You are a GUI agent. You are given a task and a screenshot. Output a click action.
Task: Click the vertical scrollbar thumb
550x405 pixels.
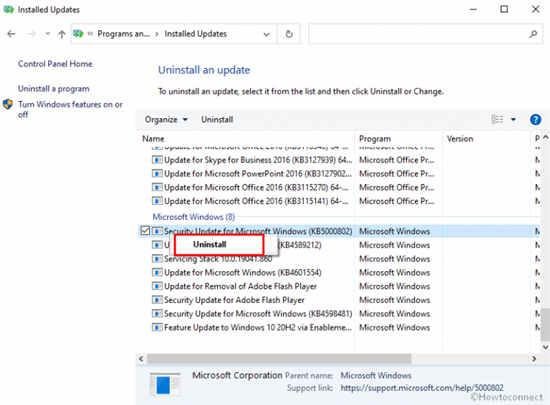[545, 324]
